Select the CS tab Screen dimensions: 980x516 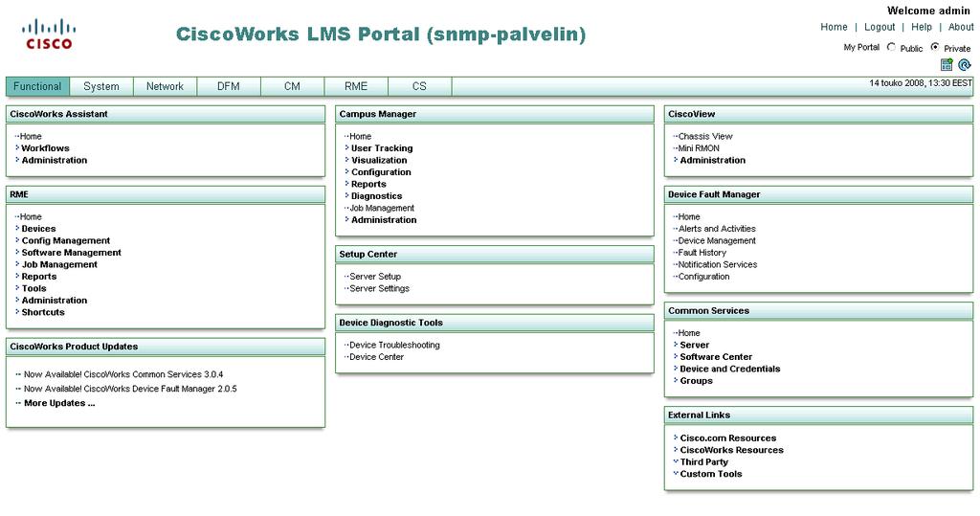point(419,86)
